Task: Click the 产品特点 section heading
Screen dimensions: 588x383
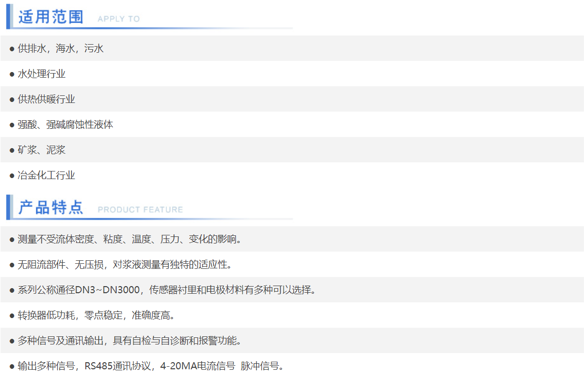Action: pyautogui.click(x=51, y=207)
